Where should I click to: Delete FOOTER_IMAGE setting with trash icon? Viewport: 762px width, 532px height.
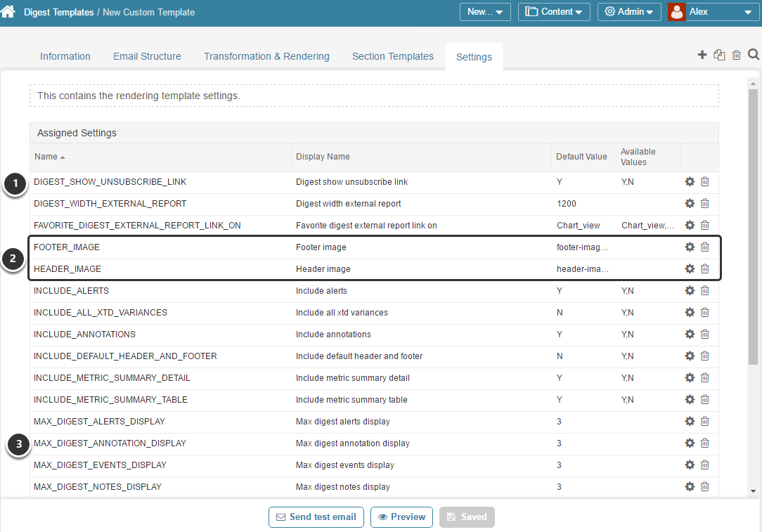(x=705, y=247)
